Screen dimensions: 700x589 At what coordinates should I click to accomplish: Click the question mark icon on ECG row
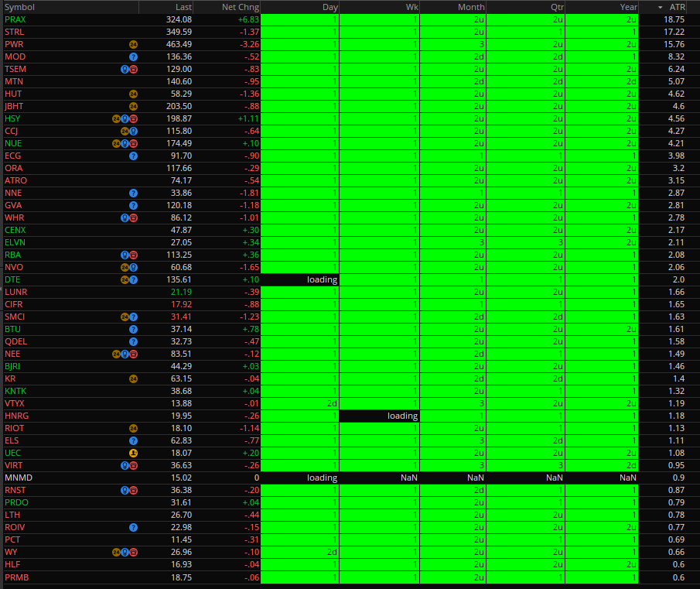133,156
